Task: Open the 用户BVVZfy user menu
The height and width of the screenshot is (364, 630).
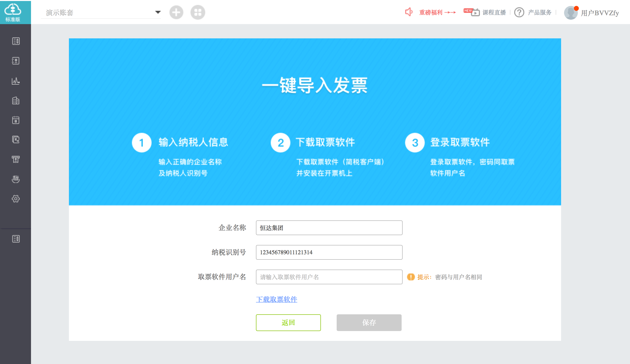Action: (599, 13)
